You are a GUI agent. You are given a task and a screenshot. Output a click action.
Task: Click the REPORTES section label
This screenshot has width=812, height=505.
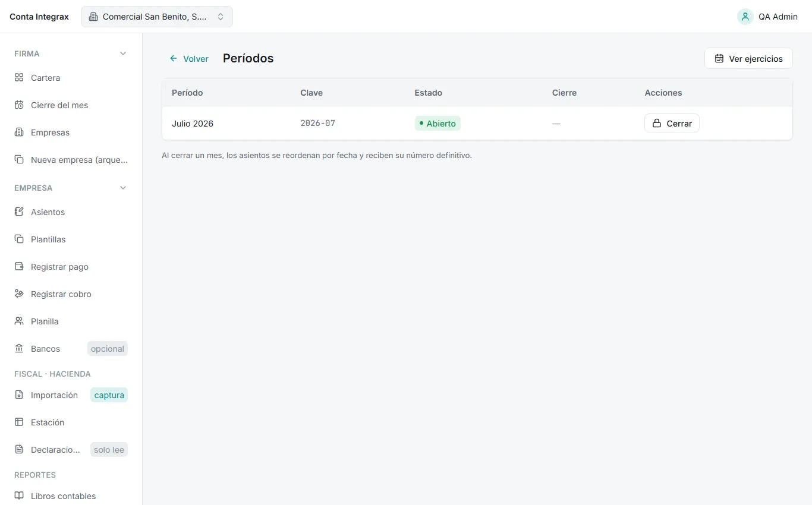[x=35, y=475]
